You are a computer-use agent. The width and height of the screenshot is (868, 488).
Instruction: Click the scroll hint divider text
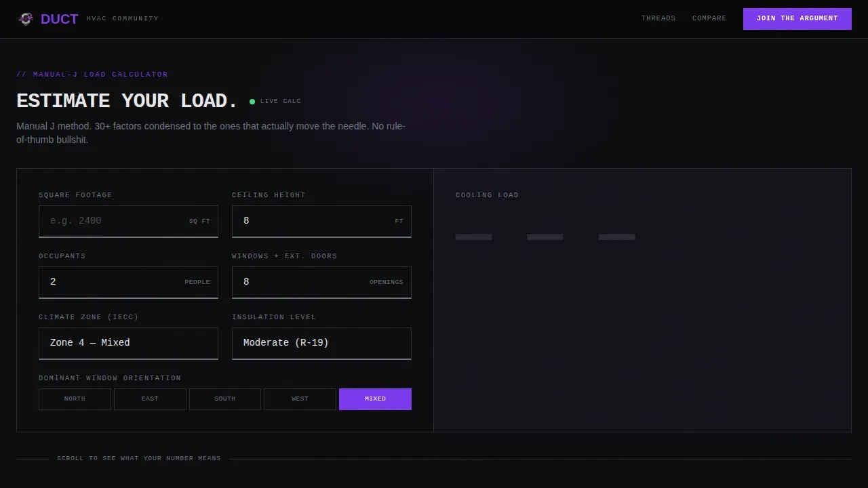(x=139, y=459)
